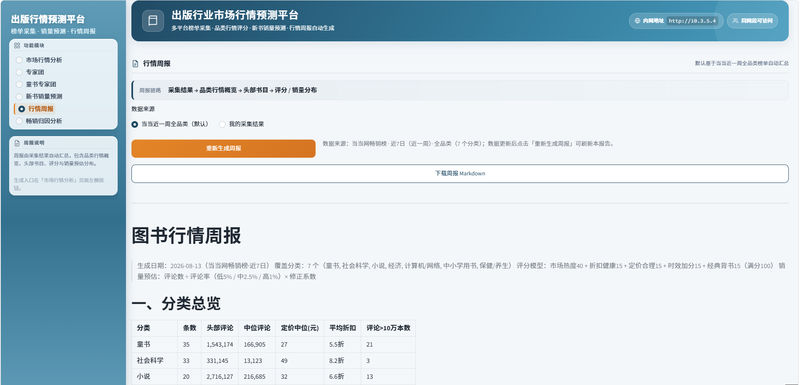
Task: Click the 中位评论 column header
Action: (x=257, y=328)
